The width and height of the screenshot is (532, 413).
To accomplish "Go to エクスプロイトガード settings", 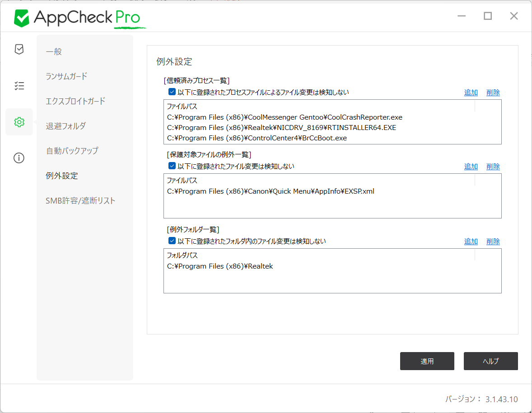I will (75, 101).
